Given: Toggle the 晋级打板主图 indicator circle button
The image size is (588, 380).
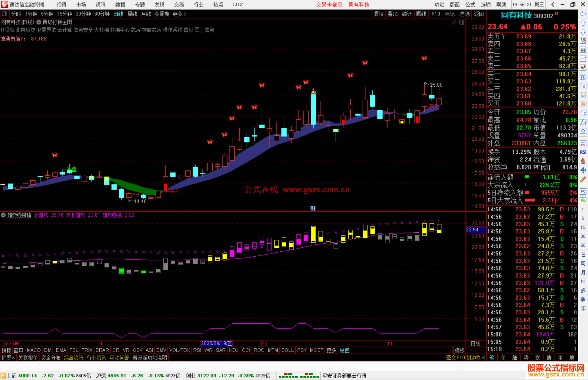Looking at the screenshot, I should [x=39, y=22].
